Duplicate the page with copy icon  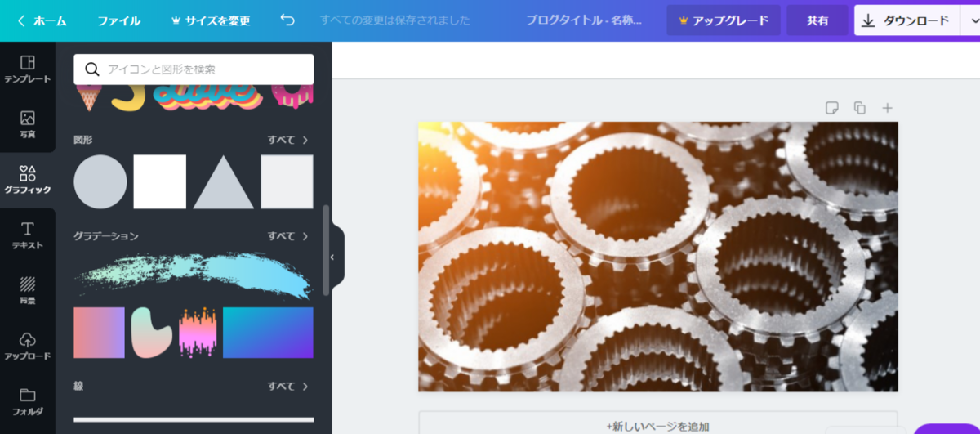[859, 108]
